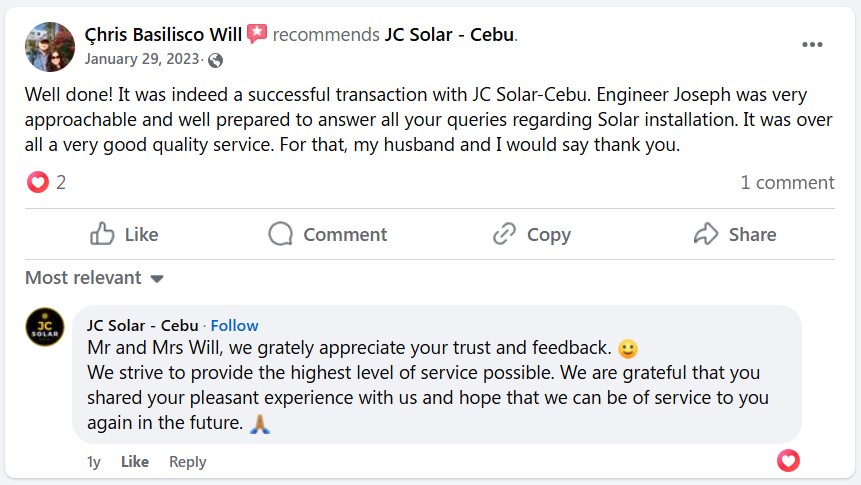Open the JC Solar - Cebu page link in header

(449, 35)
